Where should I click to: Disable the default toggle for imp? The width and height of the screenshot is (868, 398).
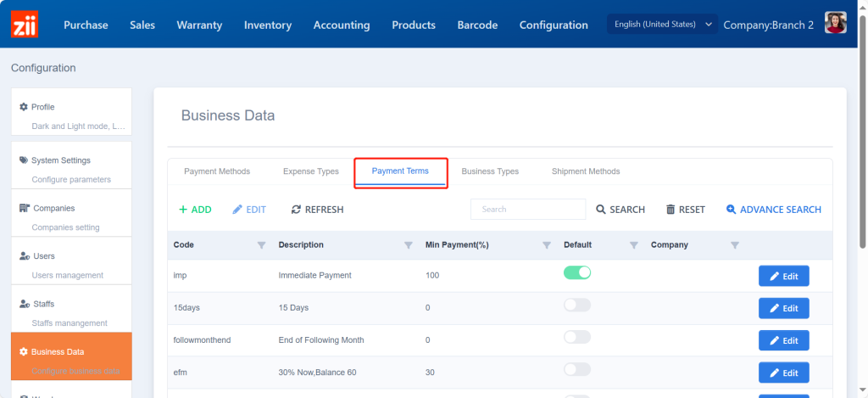click(x=577, y=272)
